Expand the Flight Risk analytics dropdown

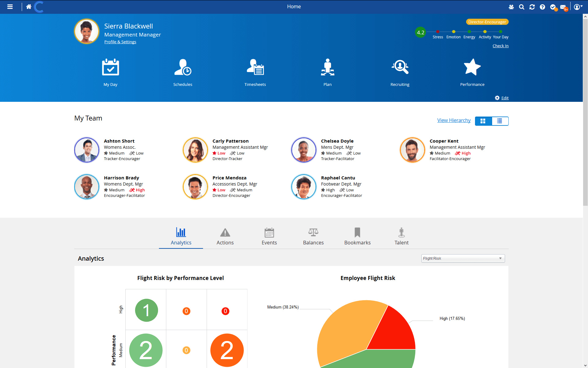pyautogui.click(x=499, y=258)
